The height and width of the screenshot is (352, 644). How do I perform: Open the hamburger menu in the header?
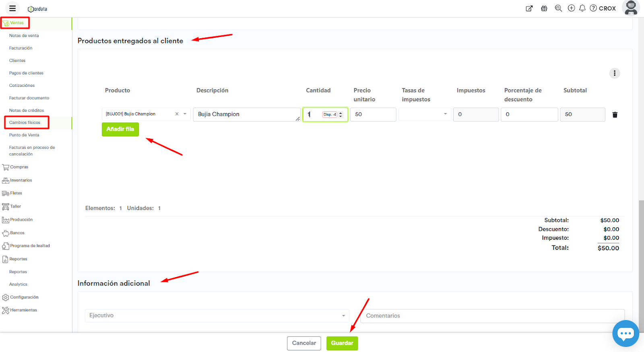[12, 8]
